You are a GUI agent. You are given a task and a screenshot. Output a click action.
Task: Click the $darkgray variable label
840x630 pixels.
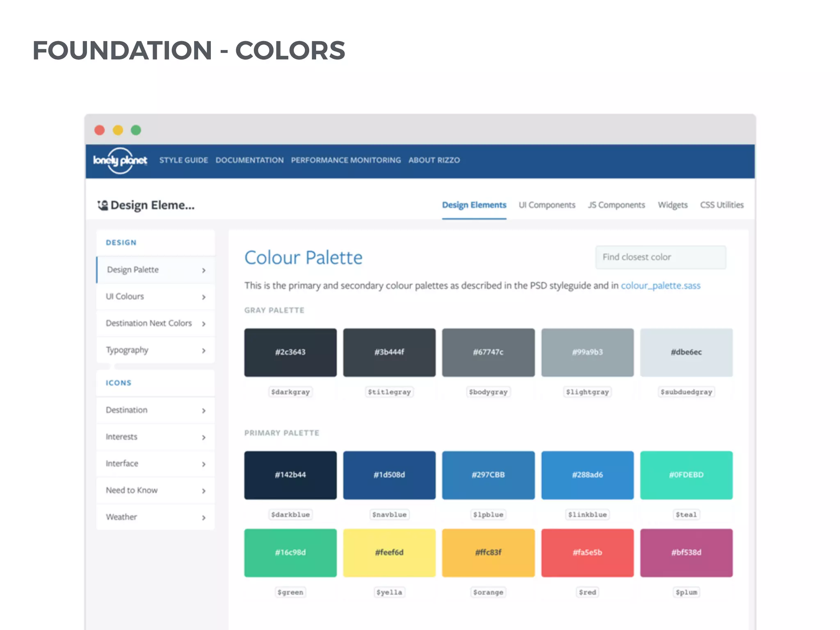tap(290, 392)
